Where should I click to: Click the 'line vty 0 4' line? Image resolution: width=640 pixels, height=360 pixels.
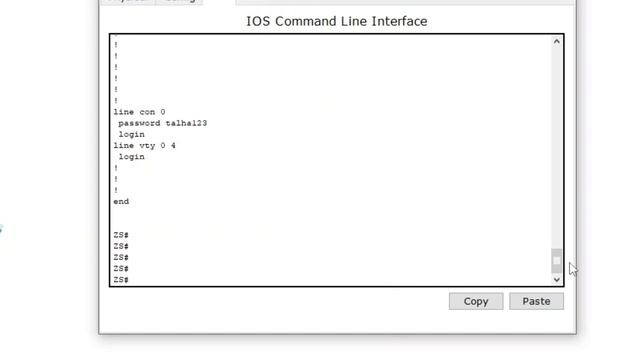point(144,146)
